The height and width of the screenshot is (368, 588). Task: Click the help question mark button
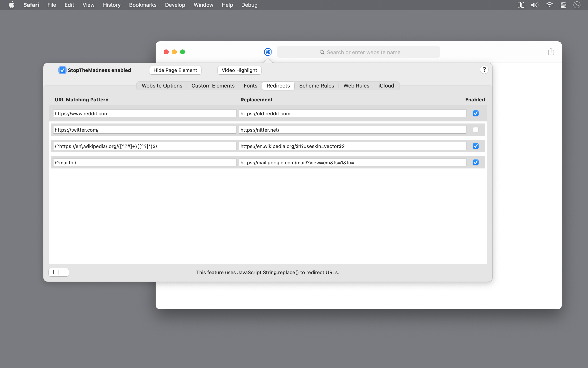(484, 70)
